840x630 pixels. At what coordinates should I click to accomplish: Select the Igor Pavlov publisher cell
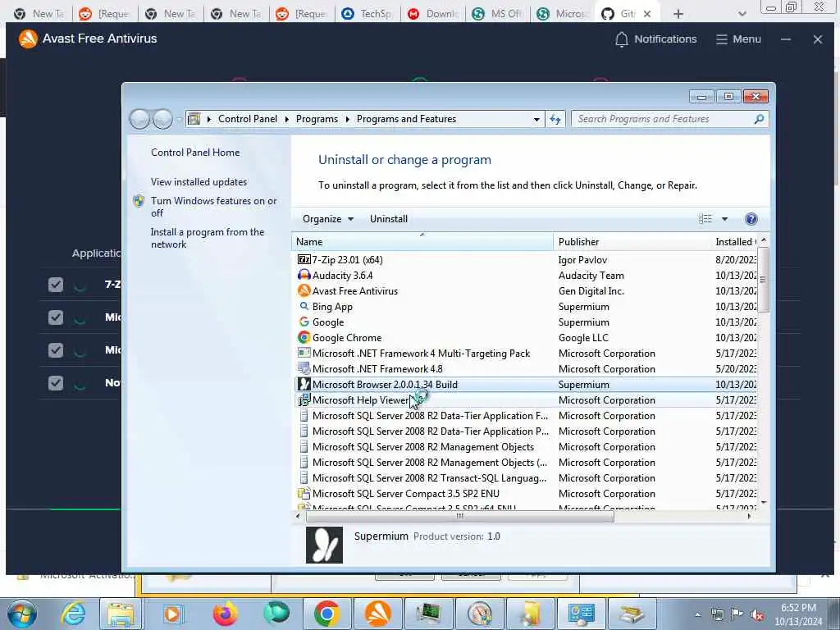582,260
